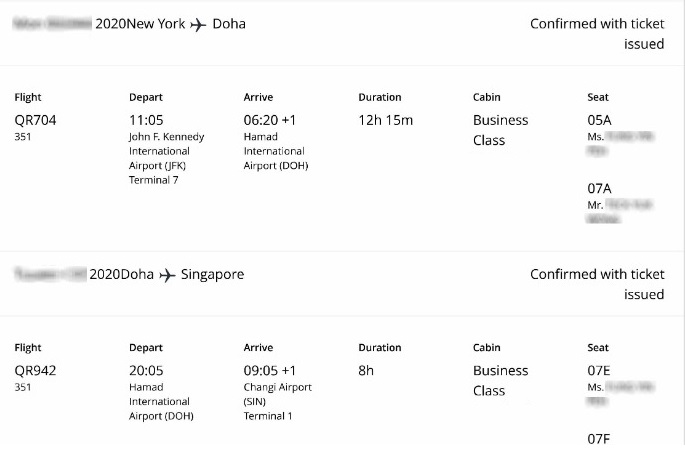
Task: Click the 20:05 departure time
Action: (x=146, y=371)
